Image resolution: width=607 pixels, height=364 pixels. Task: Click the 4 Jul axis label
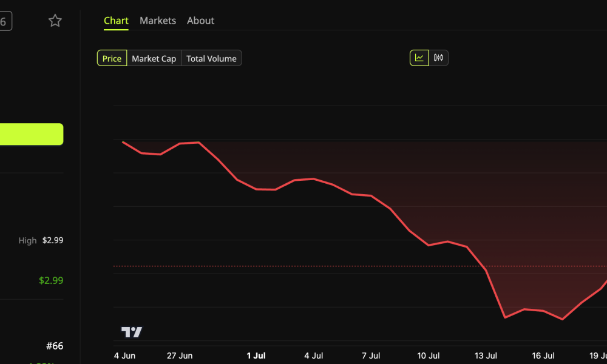coord(314,356)
